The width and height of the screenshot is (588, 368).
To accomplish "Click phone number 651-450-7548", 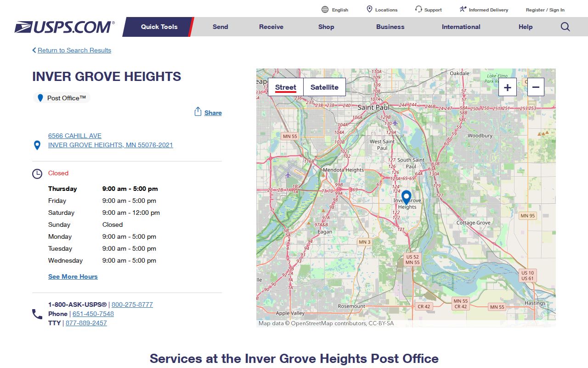I will 93,314.
